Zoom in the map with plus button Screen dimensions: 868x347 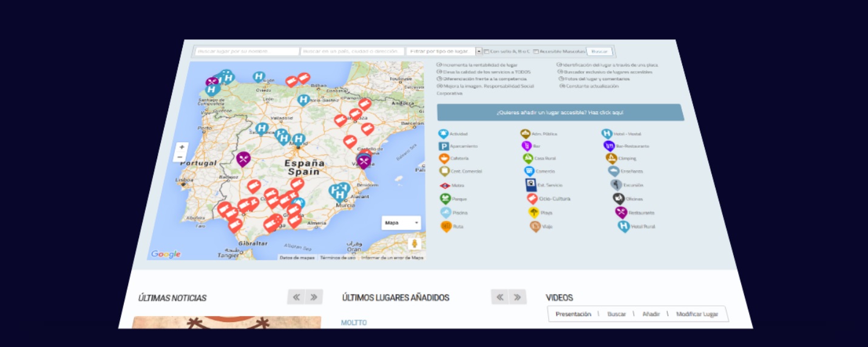pos(181,147)
